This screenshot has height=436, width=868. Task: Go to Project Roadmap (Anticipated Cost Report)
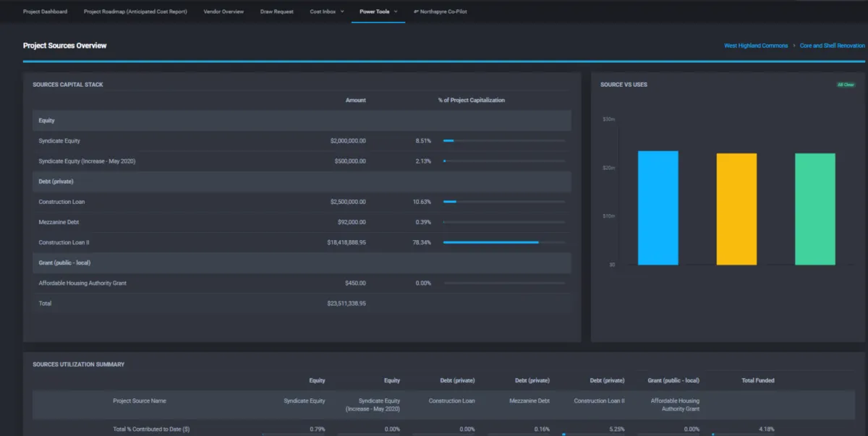pyautogui.click(x=135, y=12)
